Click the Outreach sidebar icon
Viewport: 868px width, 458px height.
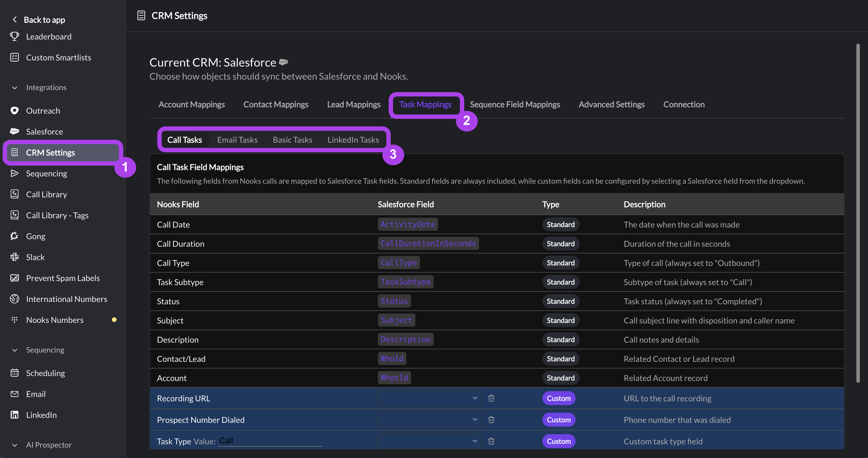click(15, 110)
